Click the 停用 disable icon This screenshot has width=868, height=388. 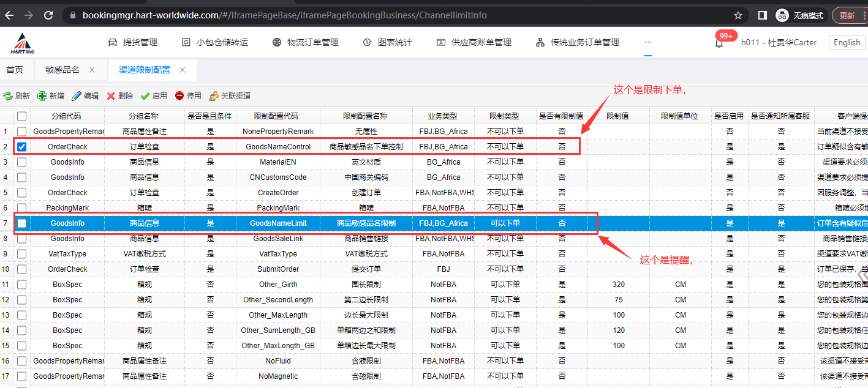(x=179, y=96)
